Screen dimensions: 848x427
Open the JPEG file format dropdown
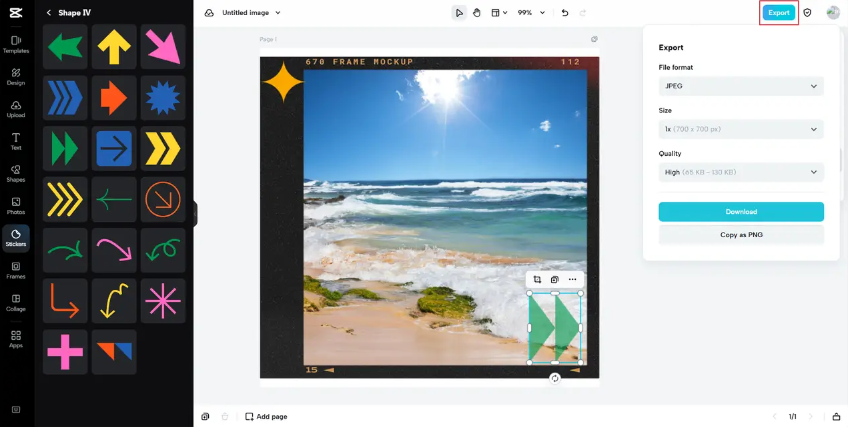(741, 86)
